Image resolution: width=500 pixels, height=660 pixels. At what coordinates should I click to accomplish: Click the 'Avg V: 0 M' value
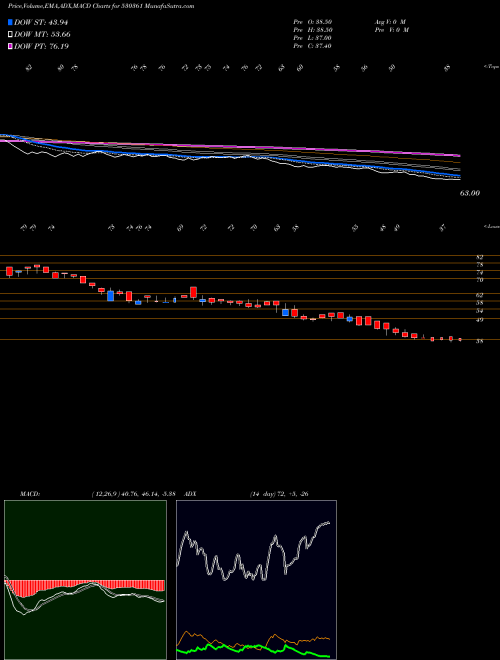pyautogui.click(x=390, y=21)
